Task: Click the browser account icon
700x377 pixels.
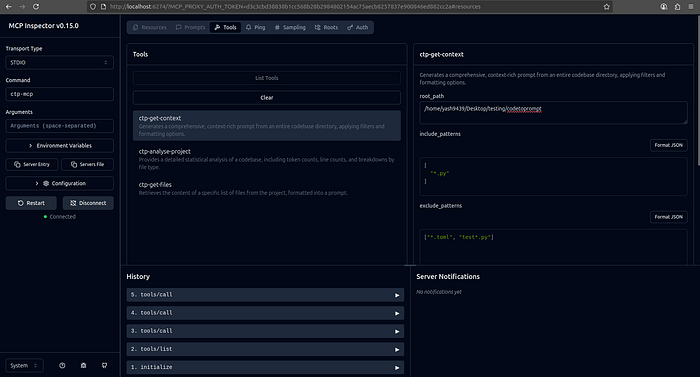Action: tap(664, 7)
